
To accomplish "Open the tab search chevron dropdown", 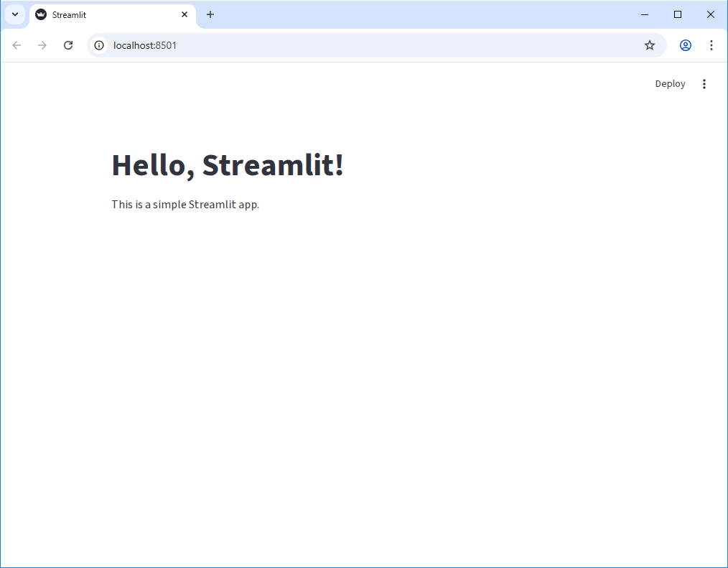I will (14, 14).
